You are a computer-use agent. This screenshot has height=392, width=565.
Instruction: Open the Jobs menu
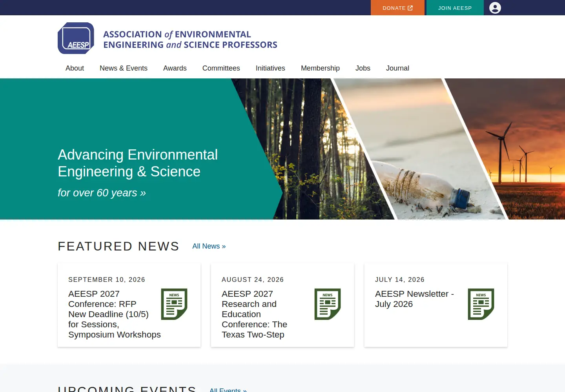363,68
